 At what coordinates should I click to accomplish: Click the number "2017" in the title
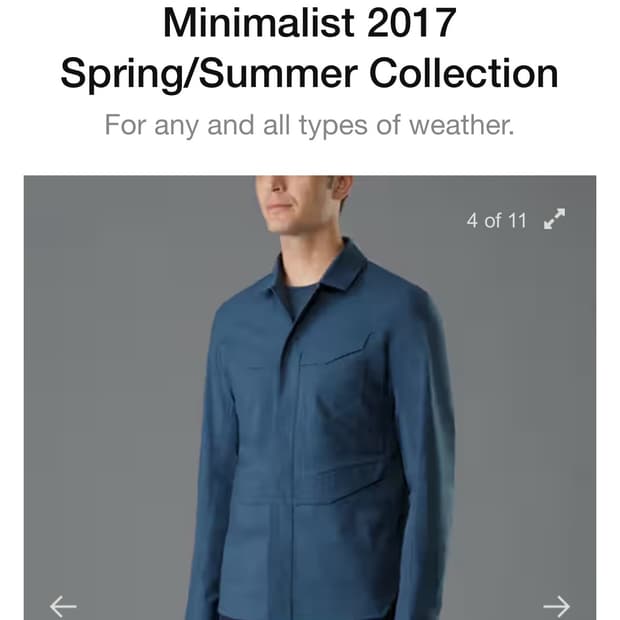[412, 23]
